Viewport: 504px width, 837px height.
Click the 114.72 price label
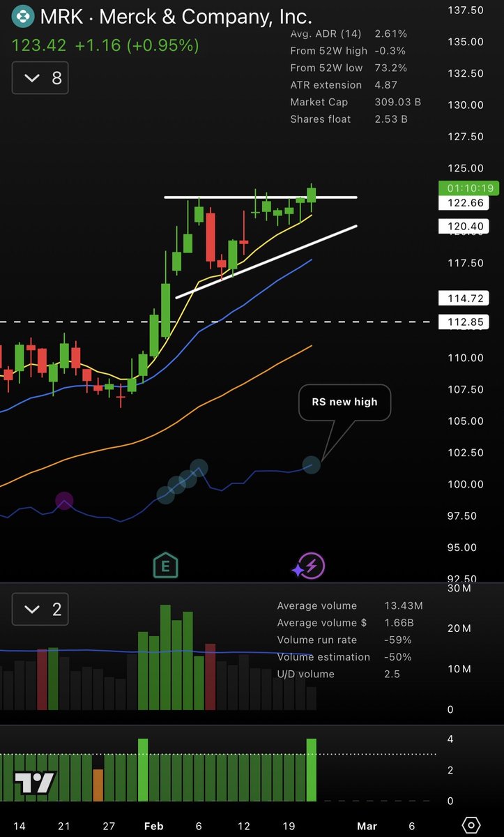click(464, 299)
